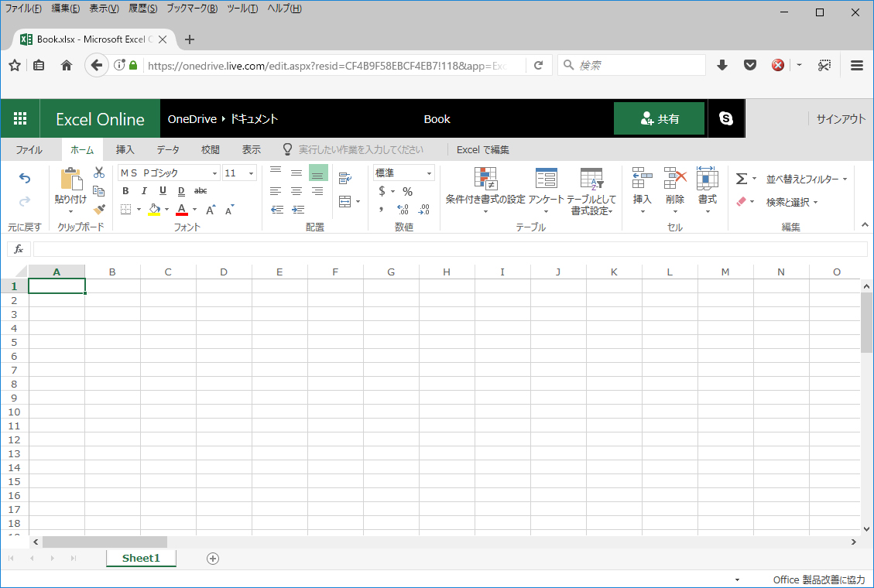Add a new sheet with plus icon
The height and width of the screenshot is (588, 874).
[213, 559]
